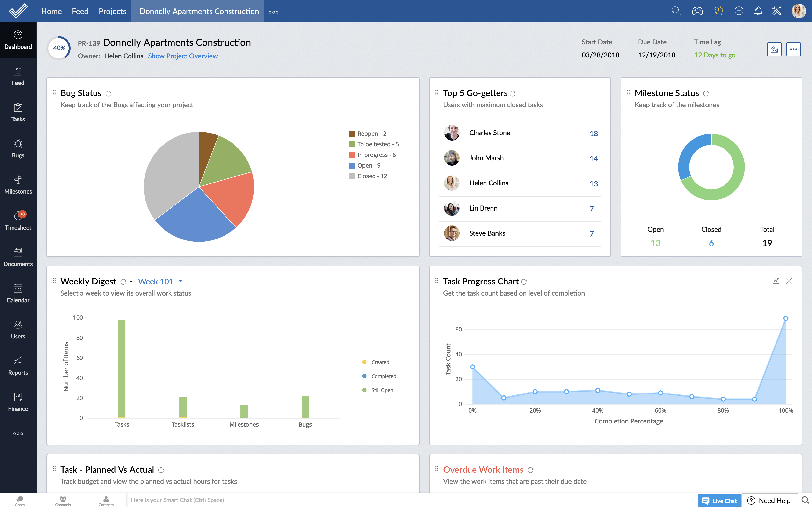Click the Home menu tab
This screenshot has width=812, height=507.
[x=51, y=11]
